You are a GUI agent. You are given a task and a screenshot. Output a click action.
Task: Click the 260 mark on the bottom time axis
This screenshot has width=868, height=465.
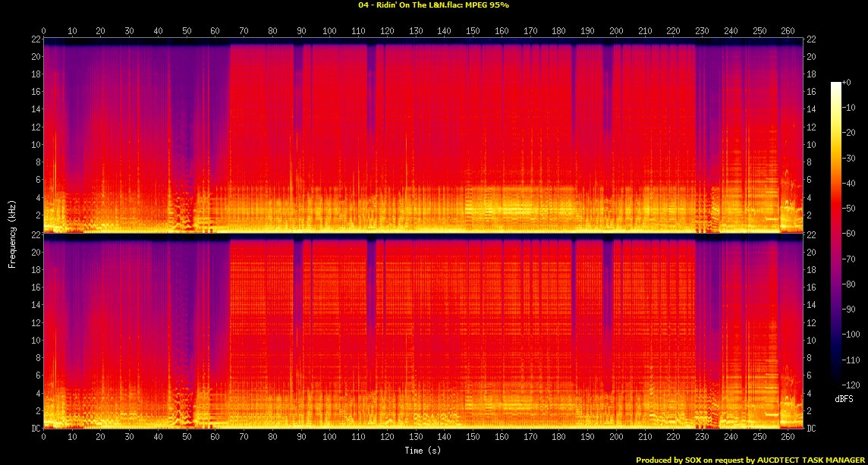point(788,438)
